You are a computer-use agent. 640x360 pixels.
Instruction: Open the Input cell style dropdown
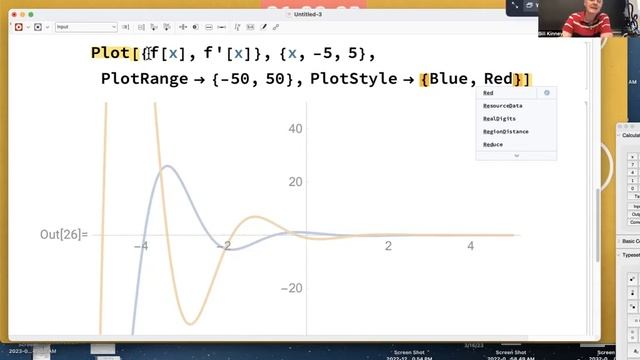(x=86, y=27)
